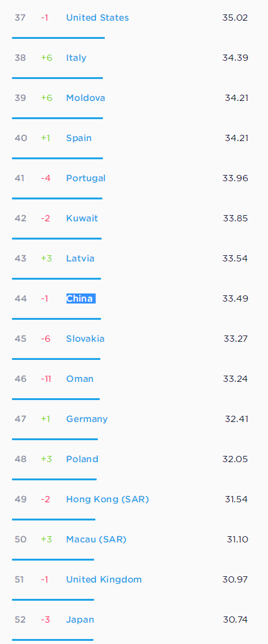Click the rank number 44

[x=21, y=298]
